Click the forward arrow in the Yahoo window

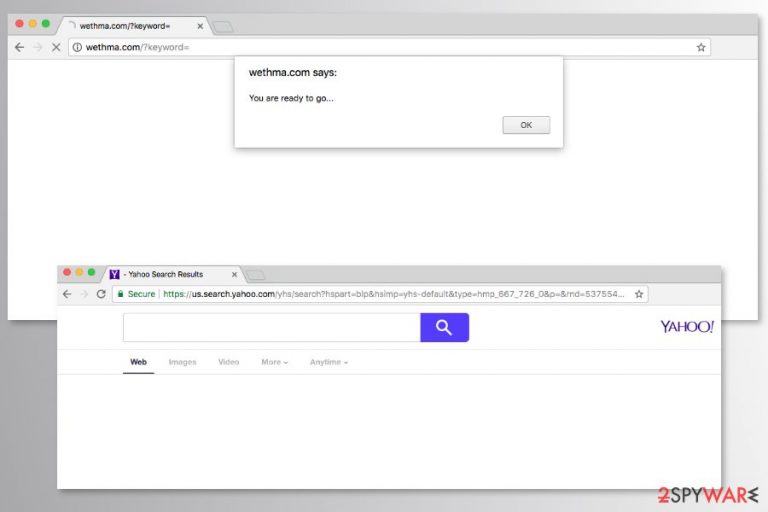coord(84,294)
